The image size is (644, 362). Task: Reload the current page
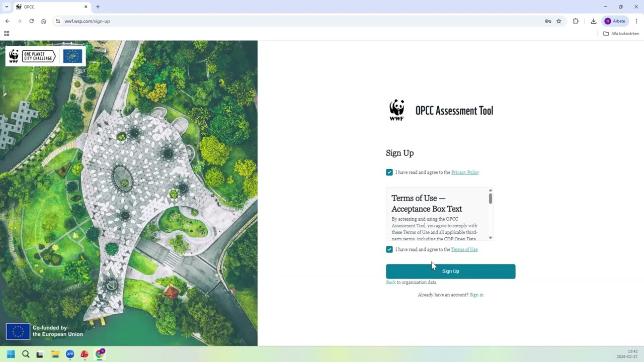pos(31,21)
